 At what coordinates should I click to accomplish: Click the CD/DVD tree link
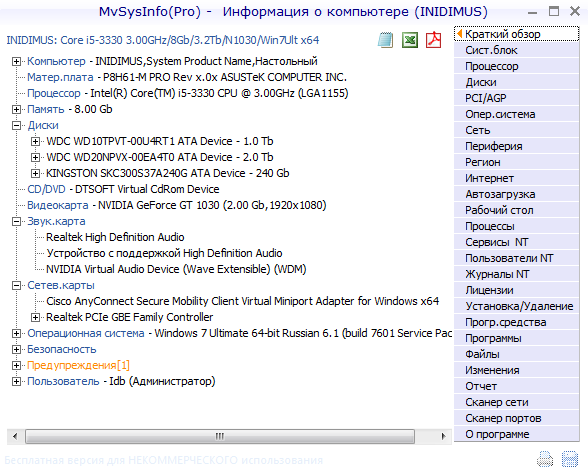coord(46,189)
